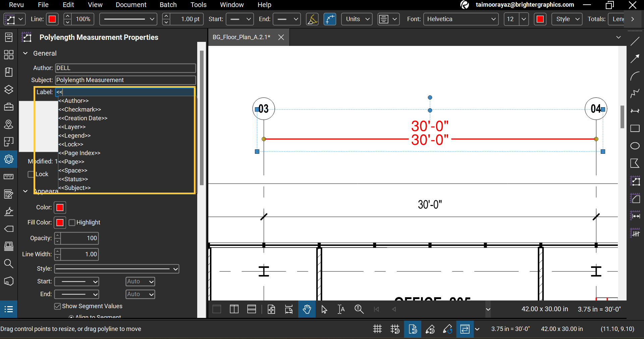Choose <<Creation Date>> from label suggestions

click(x=83, y=118)
